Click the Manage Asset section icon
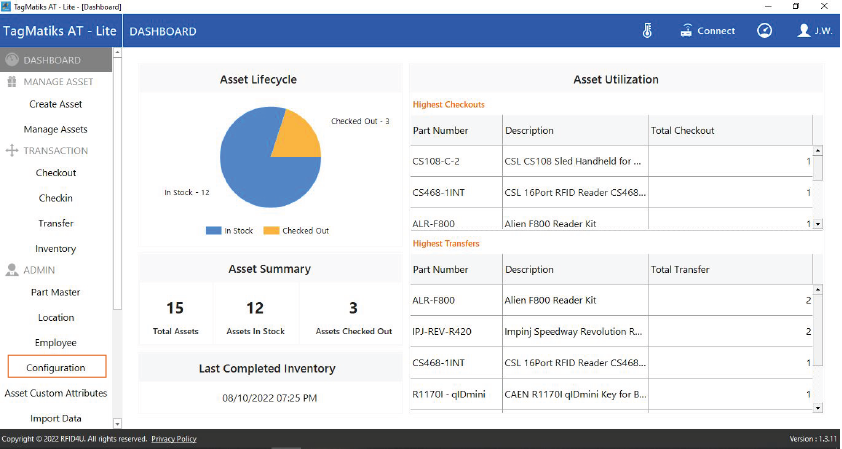 12,82
